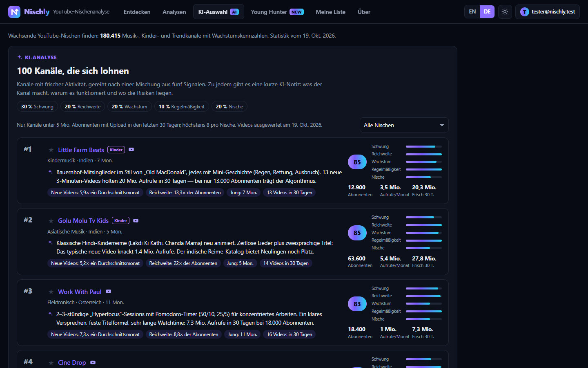Open YouTube icon next to Golu Molu Tv Kids

pos(136,220)
